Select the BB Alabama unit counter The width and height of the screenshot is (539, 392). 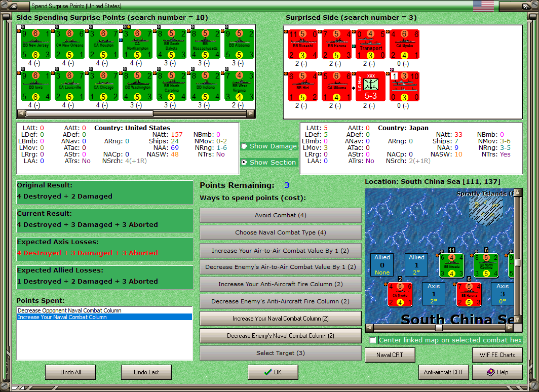[x=240, y=44]
